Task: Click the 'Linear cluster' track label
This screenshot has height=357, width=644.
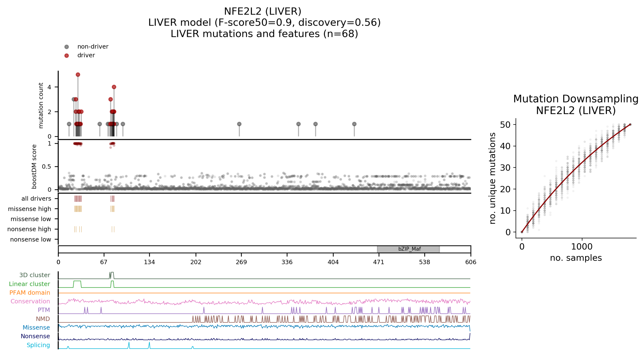Action: pos(30,284)
